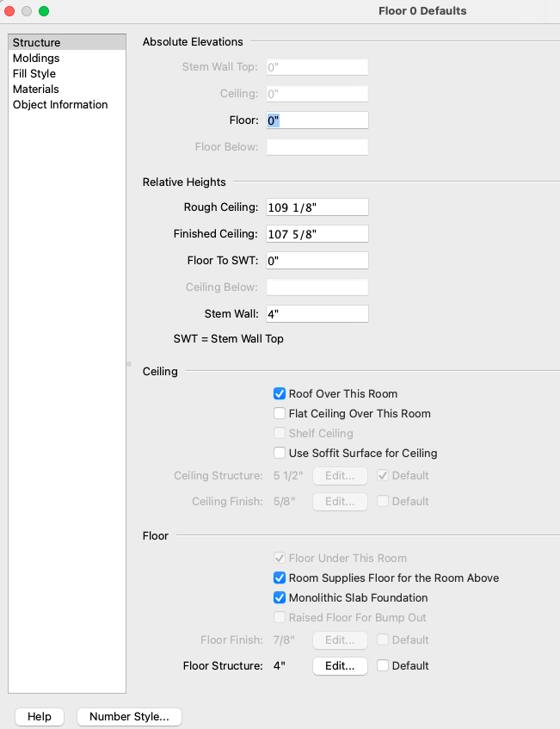Close the Floor 0 Defaults window

[10, 11]
